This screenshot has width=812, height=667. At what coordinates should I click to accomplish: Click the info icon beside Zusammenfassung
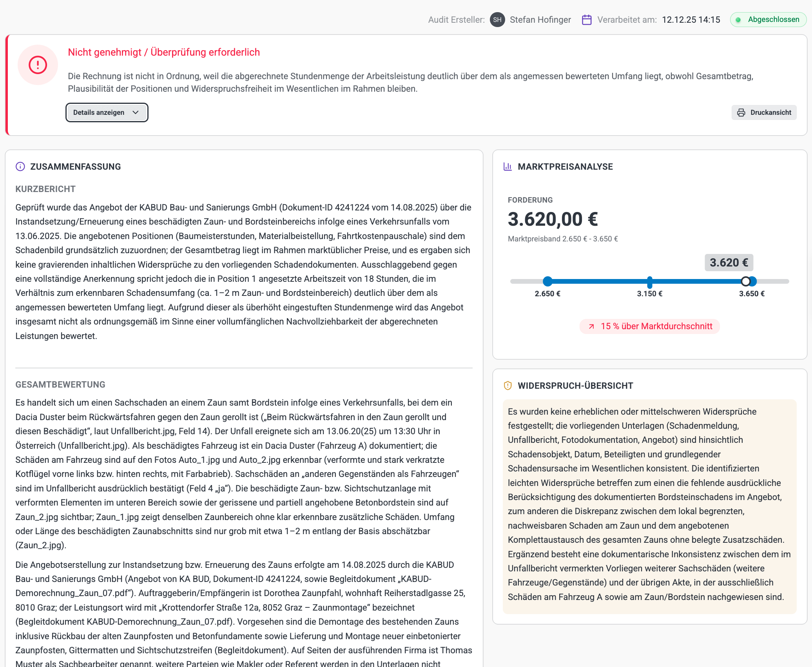(x=20, y=167)
